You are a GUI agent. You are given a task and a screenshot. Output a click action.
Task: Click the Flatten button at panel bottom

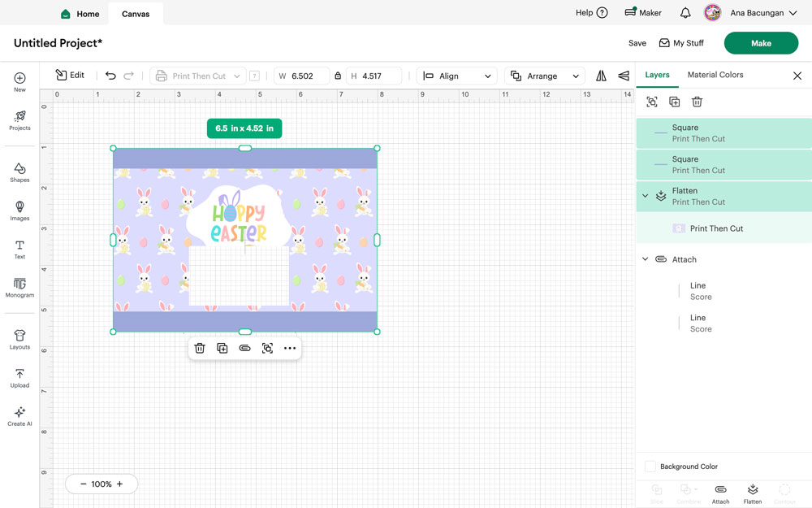tap(753, 494)
